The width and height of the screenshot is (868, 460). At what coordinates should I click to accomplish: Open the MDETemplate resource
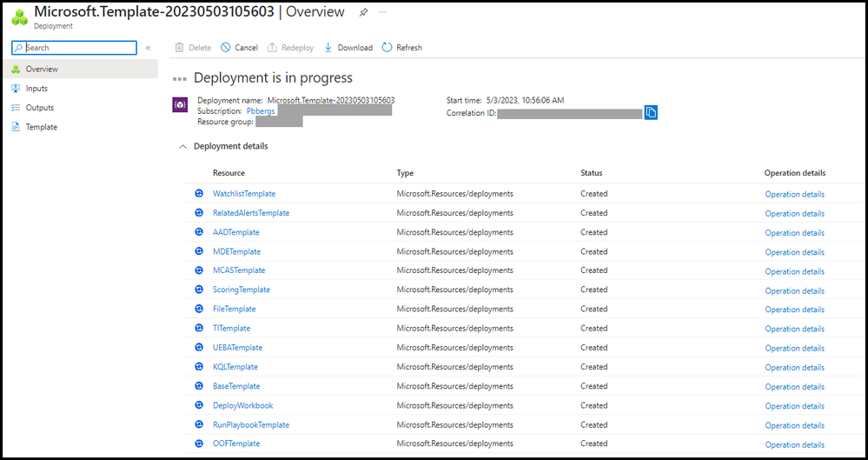coord(236,251)
